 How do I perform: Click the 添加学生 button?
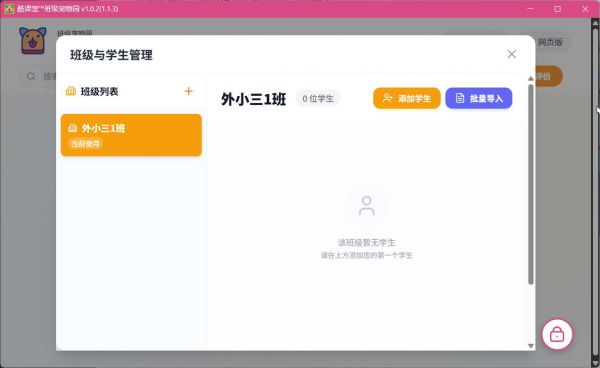tap(407, 98)
